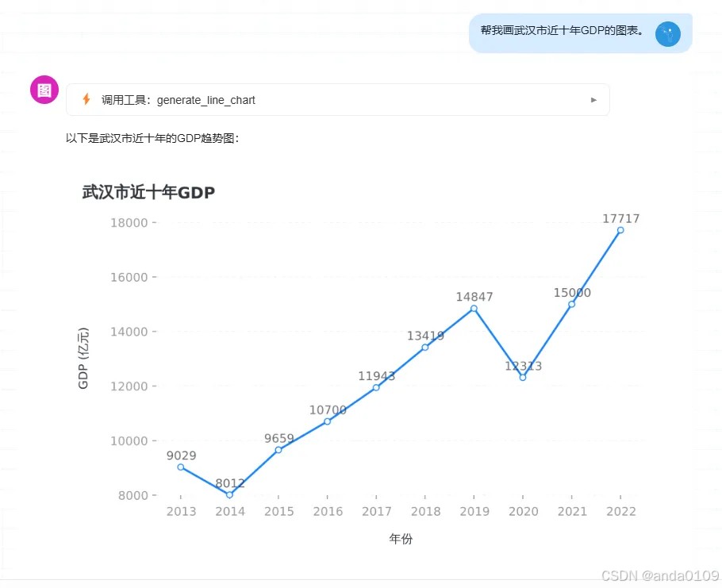Click the y-axis tick label 14000
Viewport: 722px width, 588px height.
coord(129,332)
